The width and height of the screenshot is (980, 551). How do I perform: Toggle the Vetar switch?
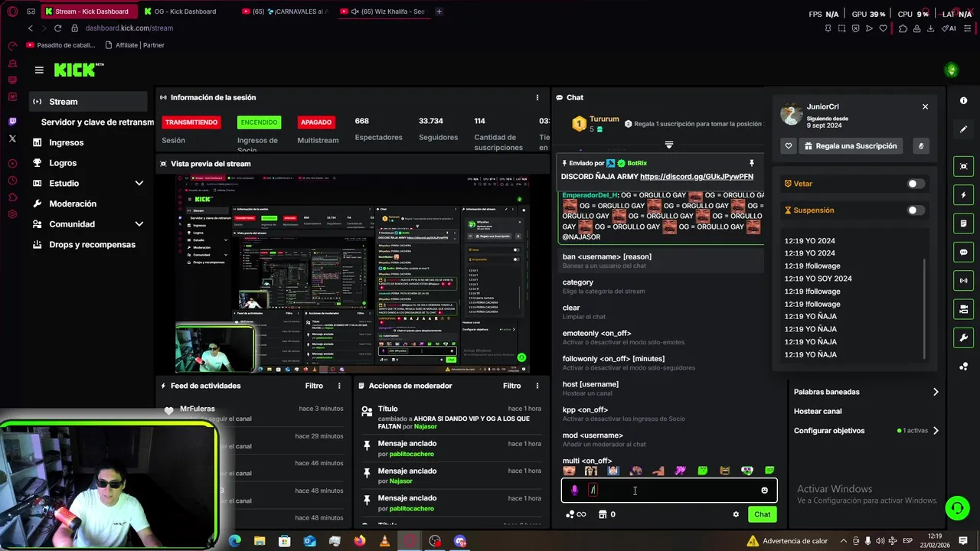pos(916,184)
